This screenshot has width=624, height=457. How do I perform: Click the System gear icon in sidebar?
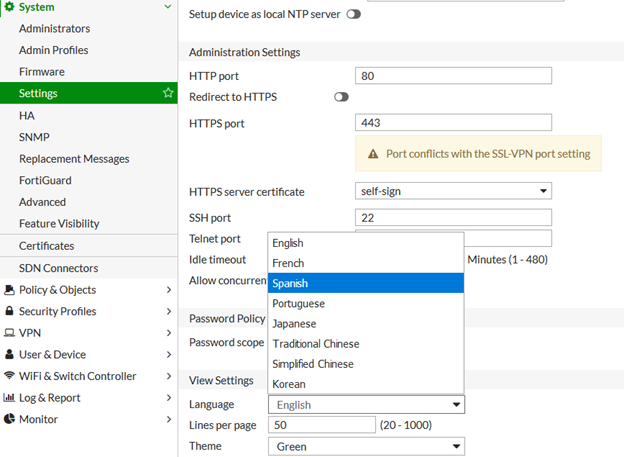click(x=9, y=8)
